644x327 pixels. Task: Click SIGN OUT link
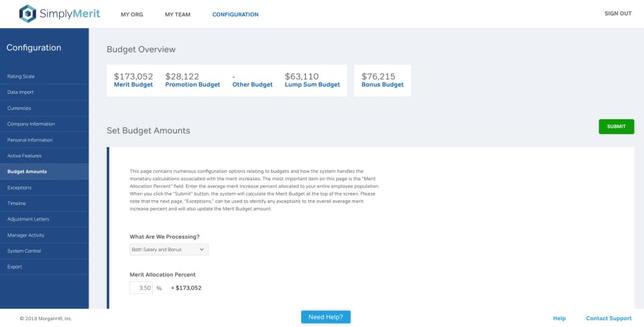pos(618,13)
